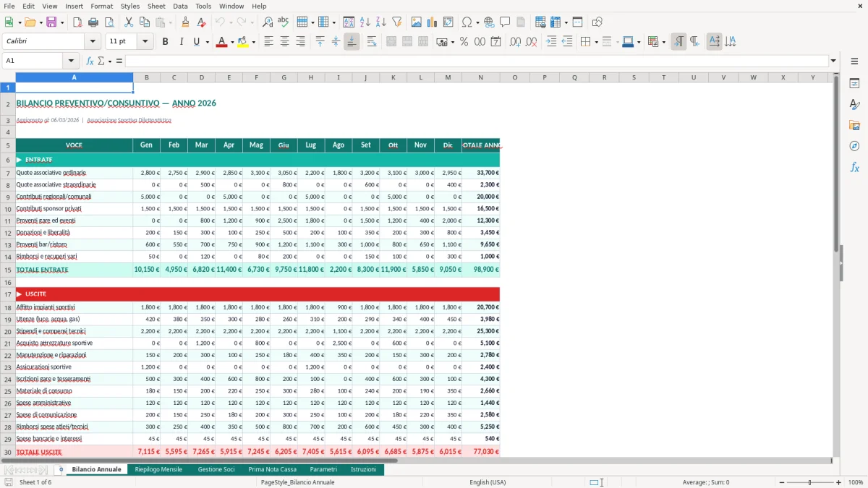Click Sort Ascending icon
The image size is (868, 488).
click(x=365, y=22)
